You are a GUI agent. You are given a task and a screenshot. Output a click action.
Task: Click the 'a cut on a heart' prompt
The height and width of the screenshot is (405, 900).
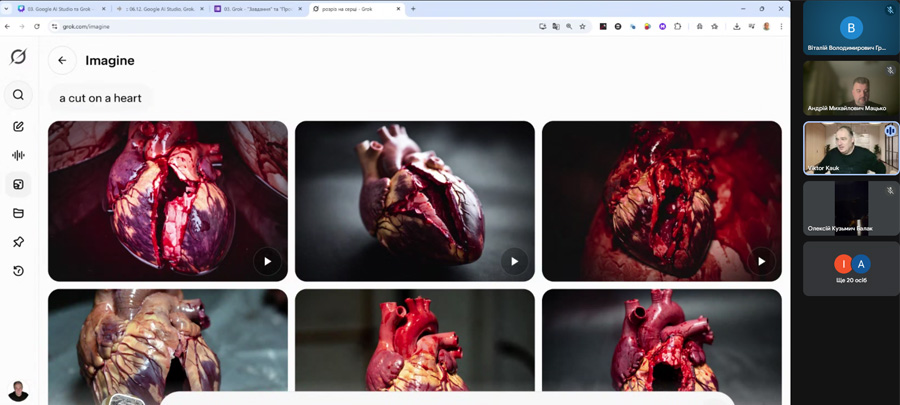pyautogui.click(x=100, y=98)
